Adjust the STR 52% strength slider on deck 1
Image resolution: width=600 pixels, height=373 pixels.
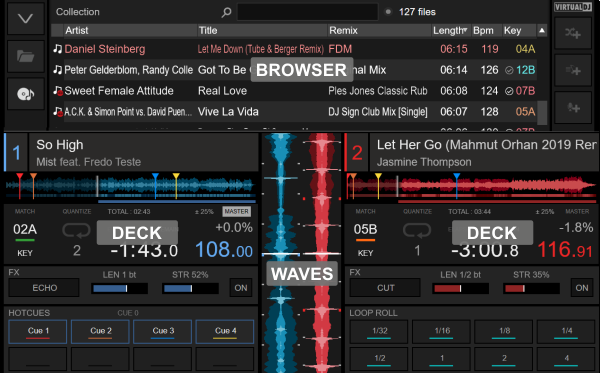pos(190,288)
